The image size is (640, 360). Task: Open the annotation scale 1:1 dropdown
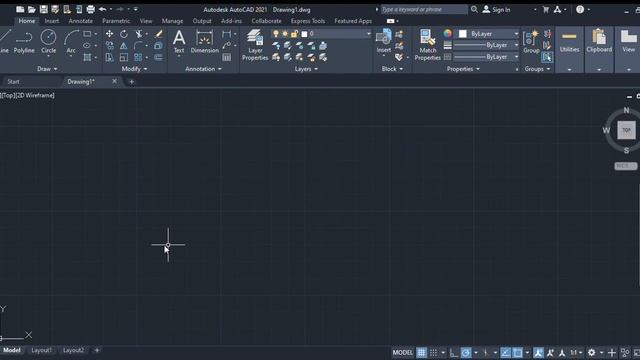coord(576,352)
